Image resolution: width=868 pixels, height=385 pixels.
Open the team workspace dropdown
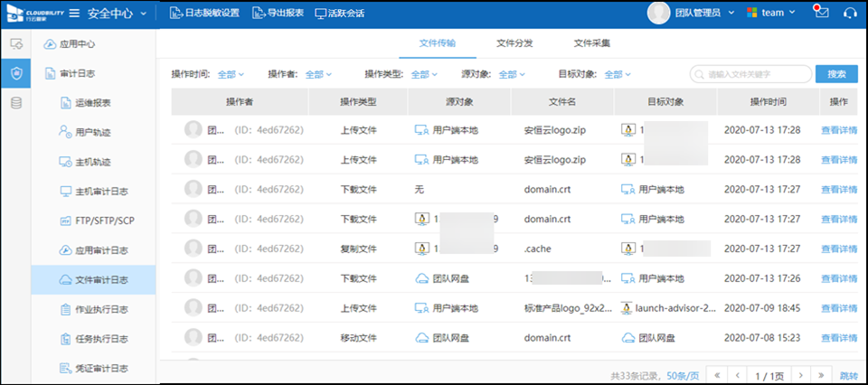click(769, 13)
